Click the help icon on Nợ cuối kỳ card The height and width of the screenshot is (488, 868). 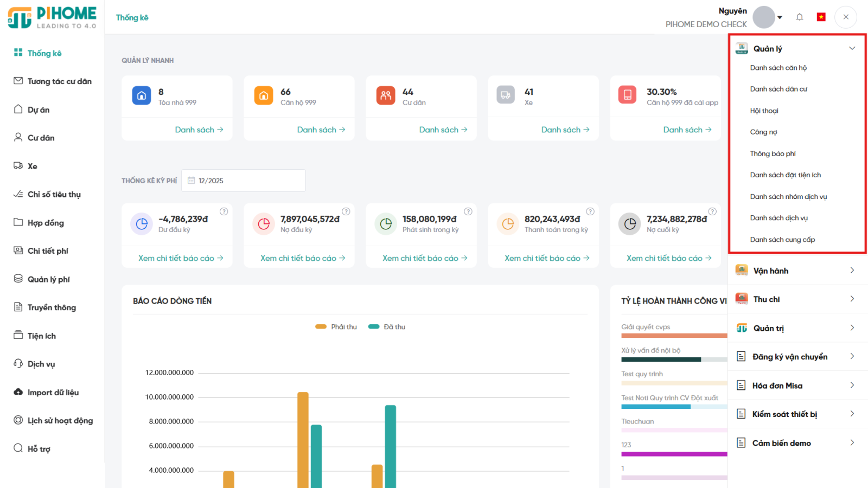pos(712,211)
